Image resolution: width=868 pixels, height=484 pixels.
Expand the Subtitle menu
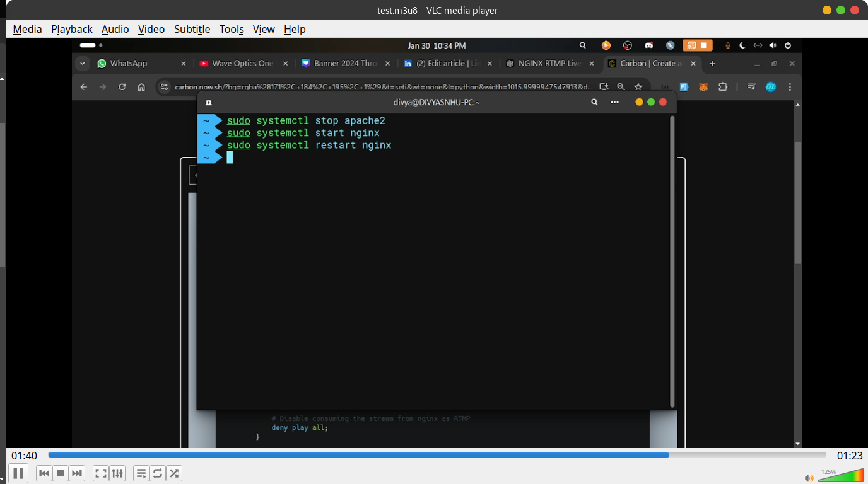[192, 29]
